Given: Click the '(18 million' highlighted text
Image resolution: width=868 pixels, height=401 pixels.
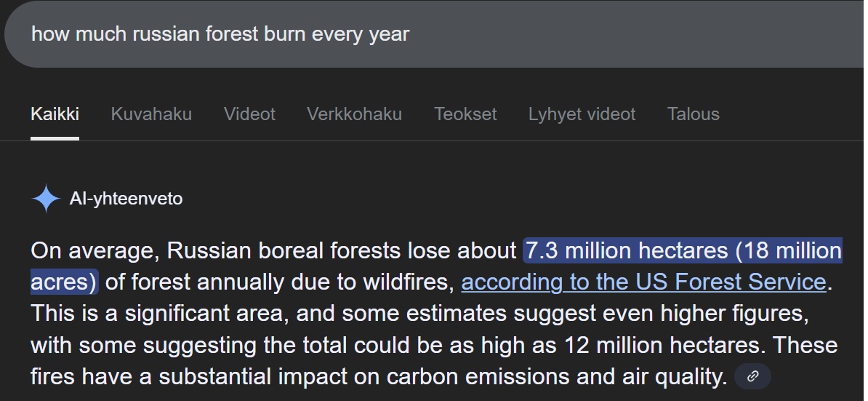Looking at the screenshot, I should [x=788, y=250].
